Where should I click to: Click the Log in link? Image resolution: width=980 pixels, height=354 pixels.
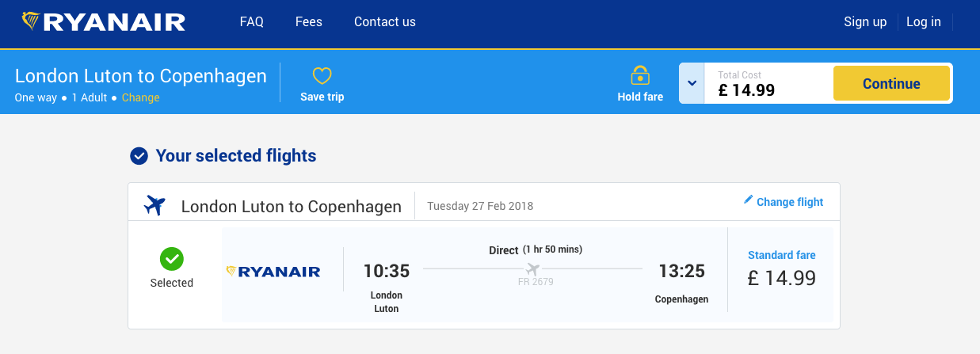point(924,21)
